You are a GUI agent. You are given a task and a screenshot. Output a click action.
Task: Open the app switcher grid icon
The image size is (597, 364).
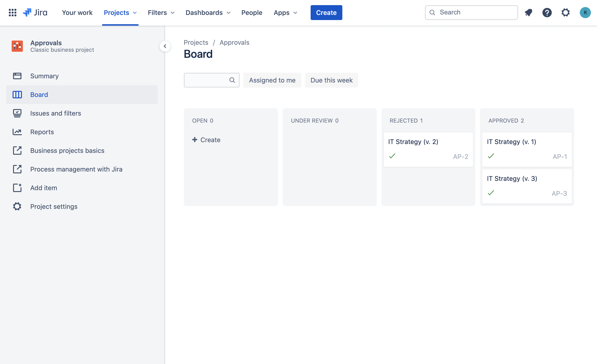pos(12,13)
